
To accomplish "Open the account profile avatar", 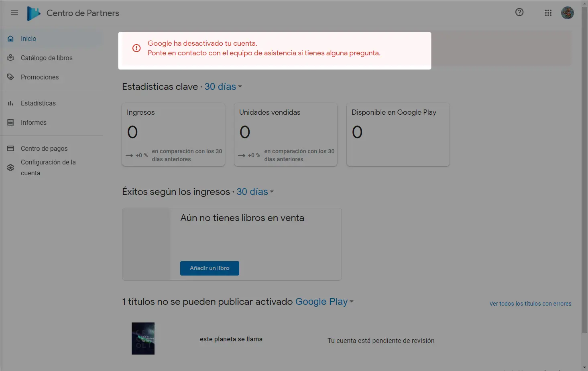I will 568,13.
